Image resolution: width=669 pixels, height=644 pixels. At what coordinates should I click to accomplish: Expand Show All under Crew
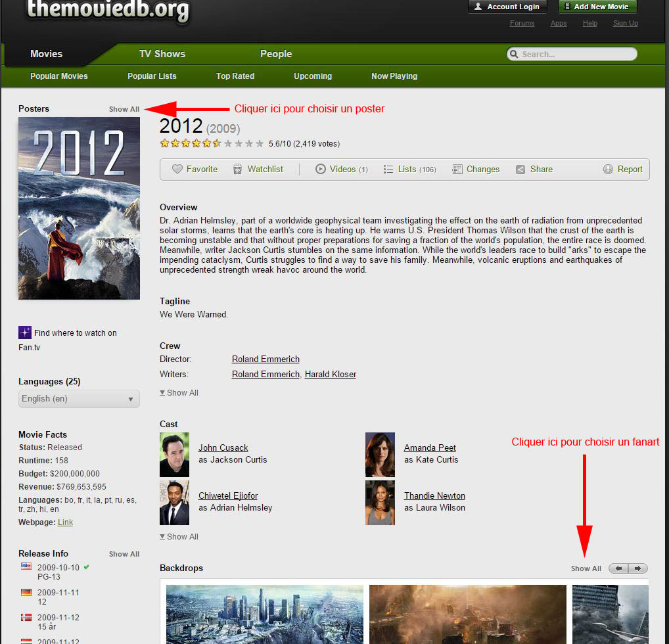click(x=179, y=392)
